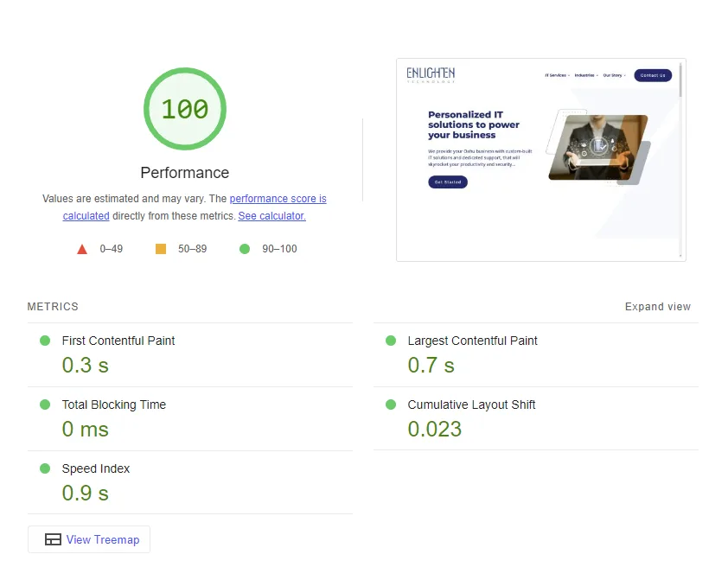Click the green dot beside Cumulative Layout Shift
Viewport: 728px width, 567px height.
391,405
